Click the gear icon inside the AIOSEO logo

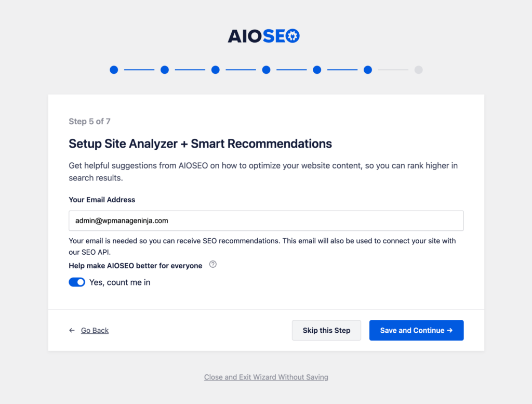pyautogui.click(x=292, y=36)
